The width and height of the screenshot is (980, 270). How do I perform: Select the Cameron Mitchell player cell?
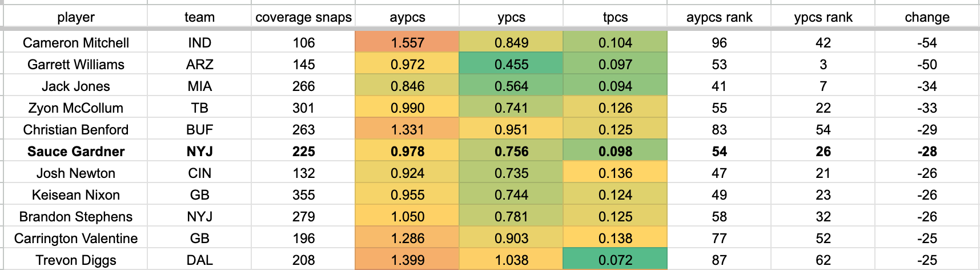point(75,42)
